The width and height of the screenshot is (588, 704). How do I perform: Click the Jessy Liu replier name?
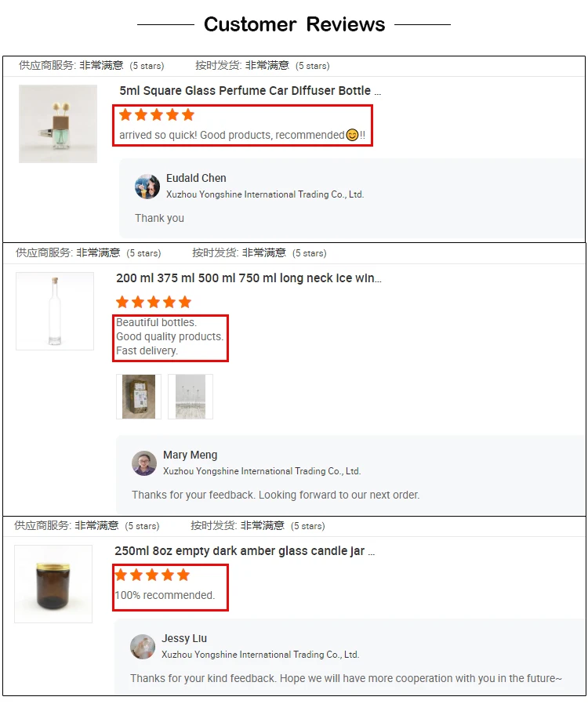coord(184,638)
